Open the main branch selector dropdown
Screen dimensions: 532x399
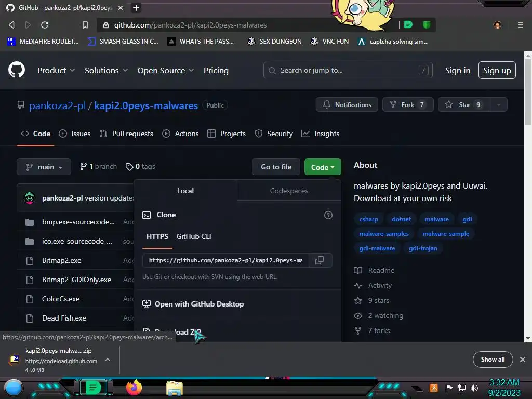[x=44, y=167]
